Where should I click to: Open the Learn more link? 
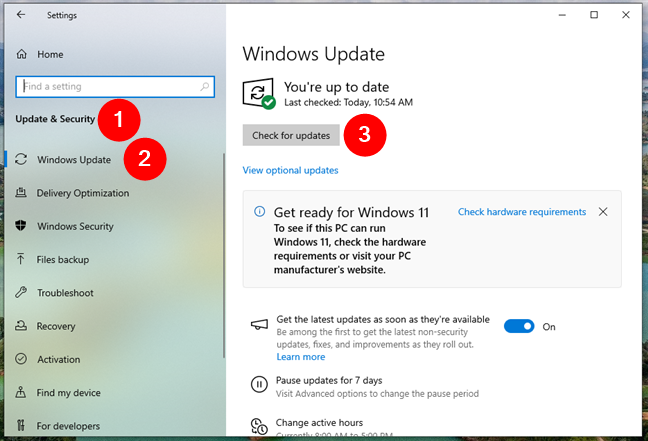[300, 357]
